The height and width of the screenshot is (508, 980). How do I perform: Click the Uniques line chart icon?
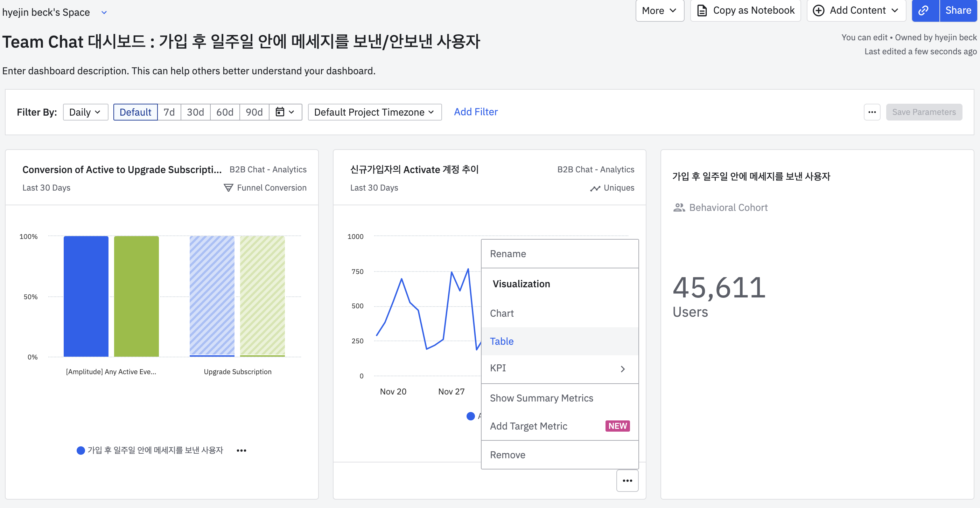595,188
